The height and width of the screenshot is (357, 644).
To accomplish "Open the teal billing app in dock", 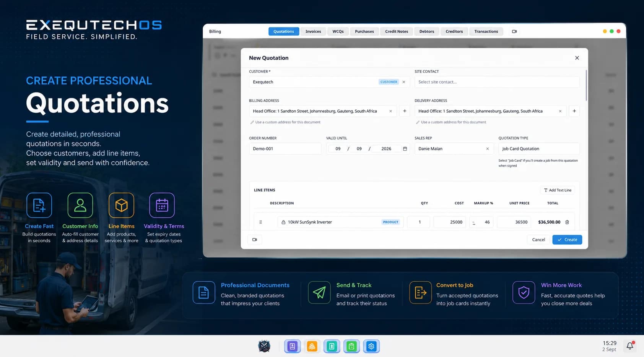I will point(332,346).
